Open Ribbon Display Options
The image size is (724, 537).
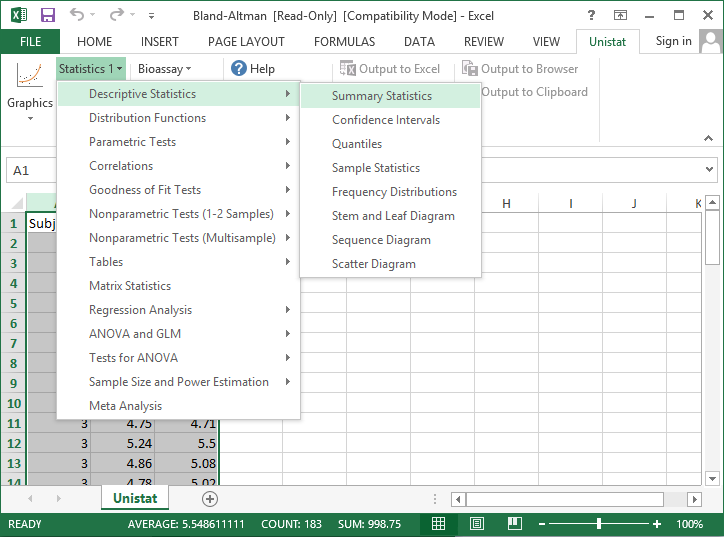tap(620, 15)
